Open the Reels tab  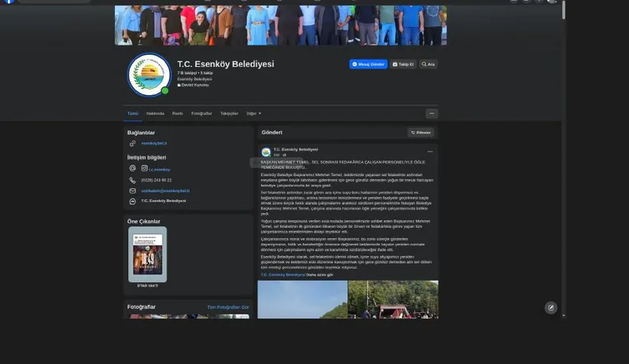pos(178,113)
